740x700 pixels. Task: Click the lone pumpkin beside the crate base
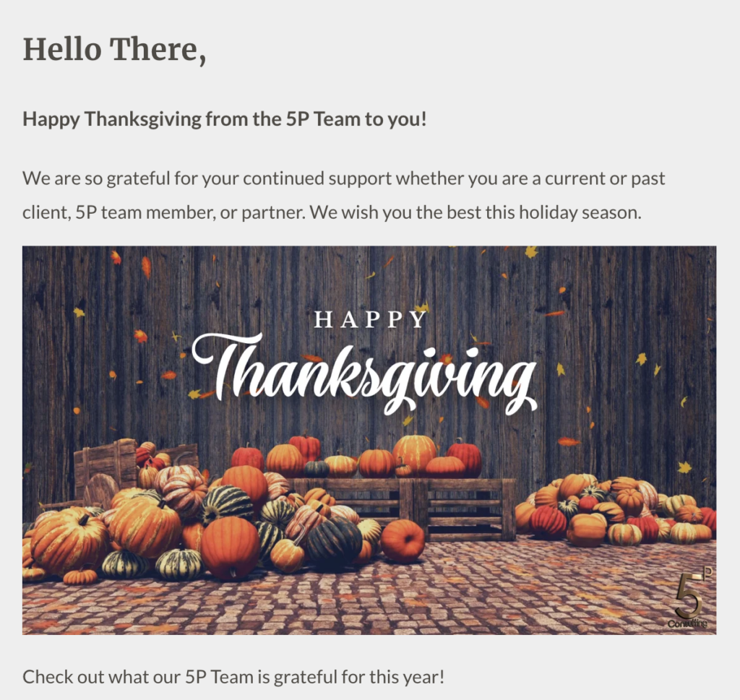tap(403, 540)
